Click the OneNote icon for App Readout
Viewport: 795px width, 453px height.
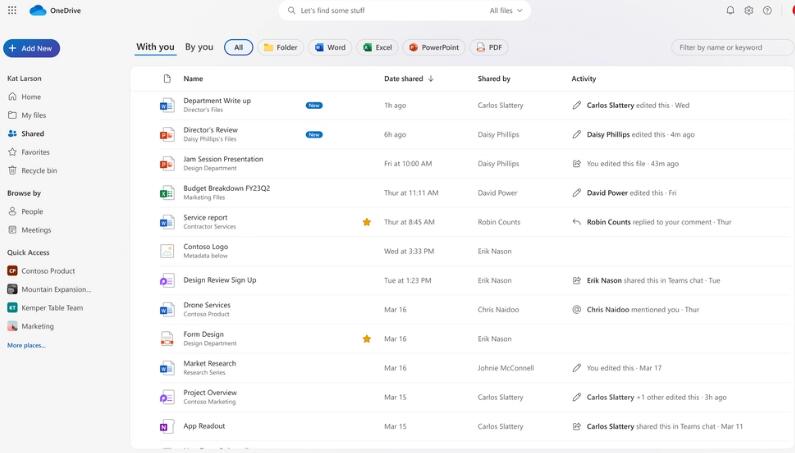pyautogui.click(x=167, y=426)
